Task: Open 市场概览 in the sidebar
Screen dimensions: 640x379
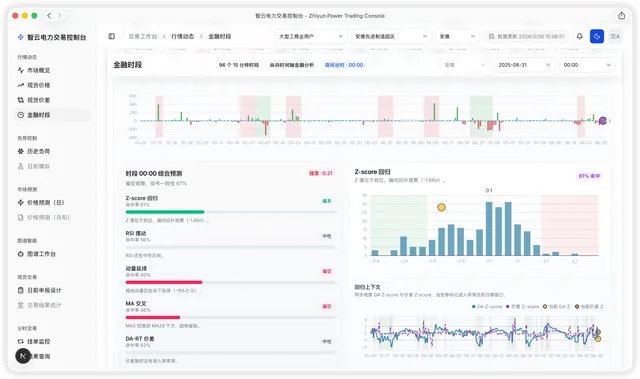Action: coord(52,70)
